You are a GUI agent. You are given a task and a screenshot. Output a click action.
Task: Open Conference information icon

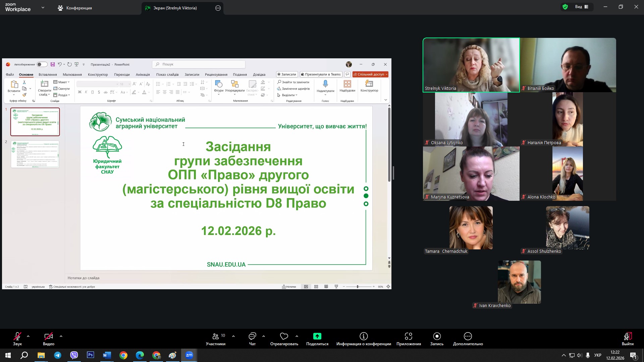pos(364,336)
